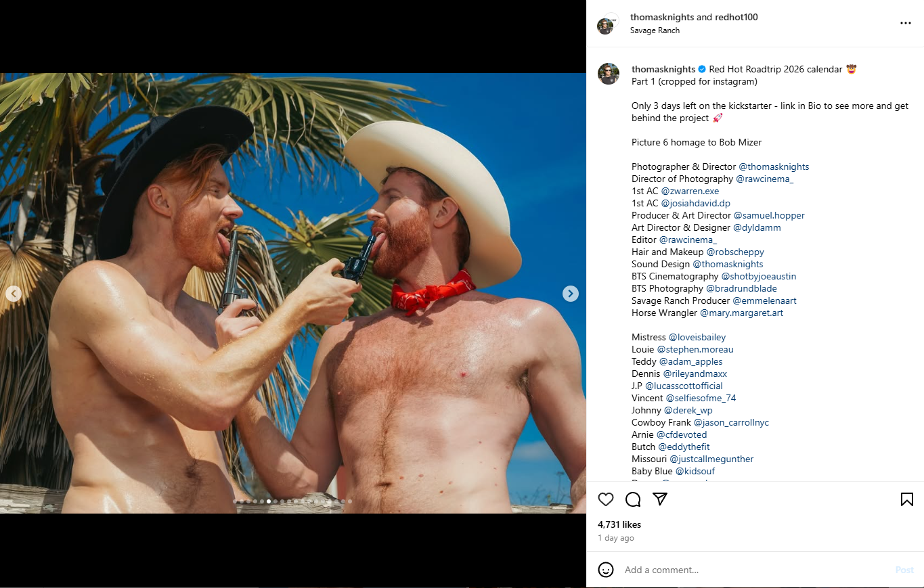
Task: Open more options three-dot menu
Action: tap(906, 23)
